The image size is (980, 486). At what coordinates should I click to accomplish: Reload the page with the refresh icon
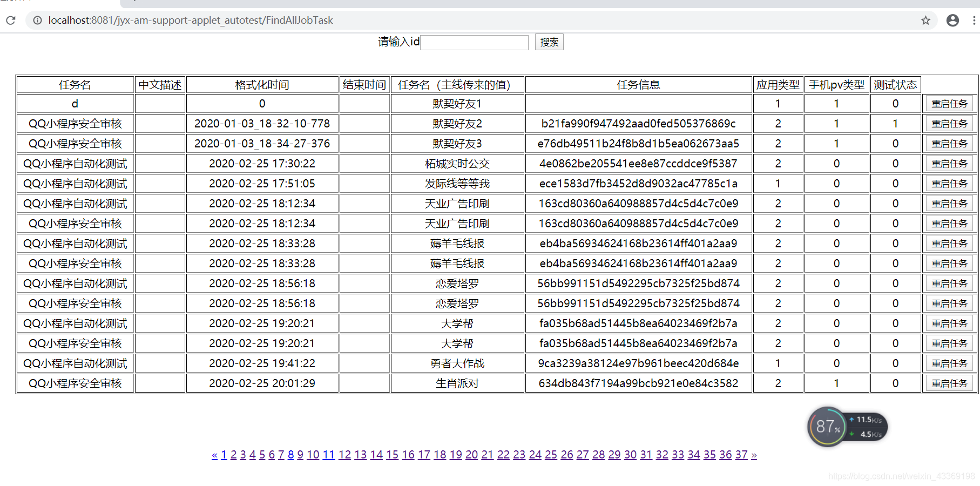pos(10,21)
